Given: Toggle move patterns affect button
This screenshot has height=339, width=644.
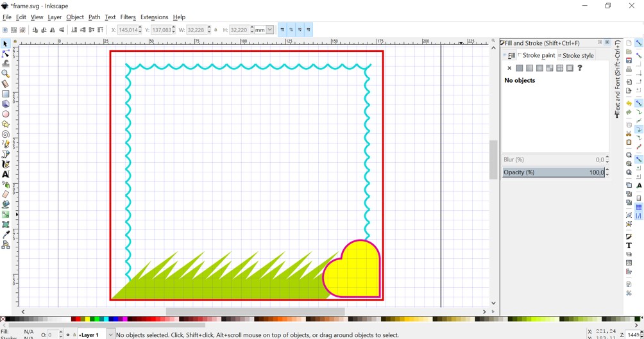Looking at the screenshot, I should pos(308,29).
